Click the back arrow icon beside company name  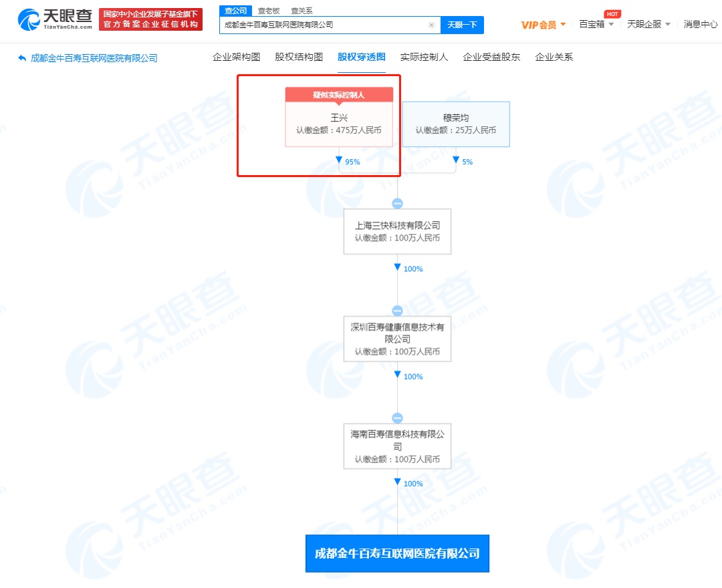[x=22, y=58]
